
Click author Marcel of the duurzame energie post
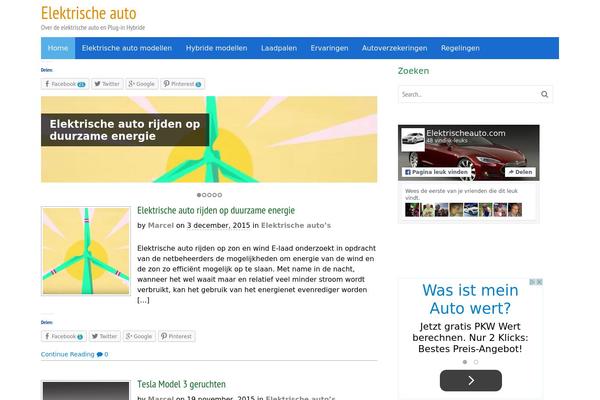[161, 225]
